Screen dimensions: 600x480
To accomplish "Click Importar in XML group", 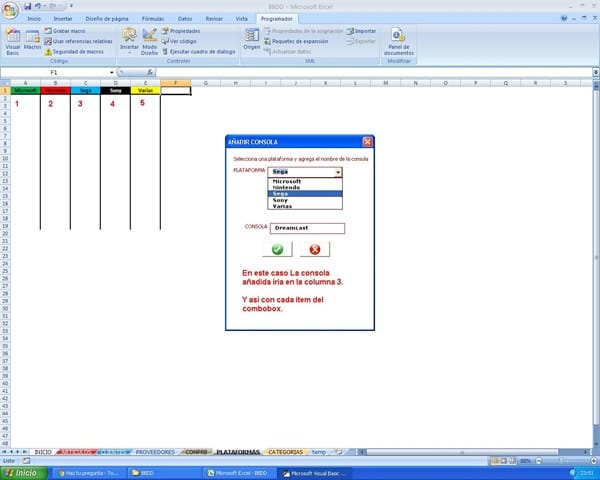I will tap(361, 31).
